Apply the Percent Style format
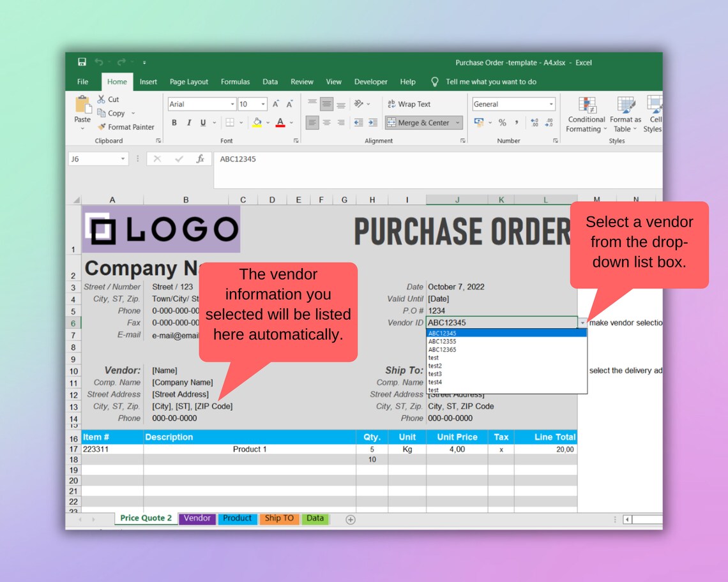728x582 pixels. pyautogui.click(x=503, y=122)
